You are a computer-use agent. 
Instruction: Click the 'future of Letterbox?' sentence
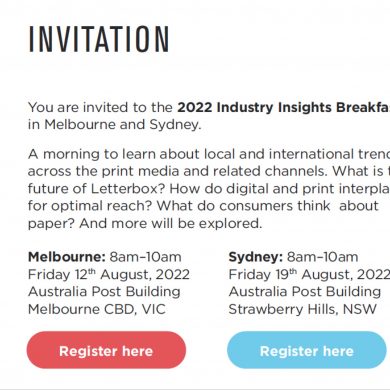coord(97,189)
